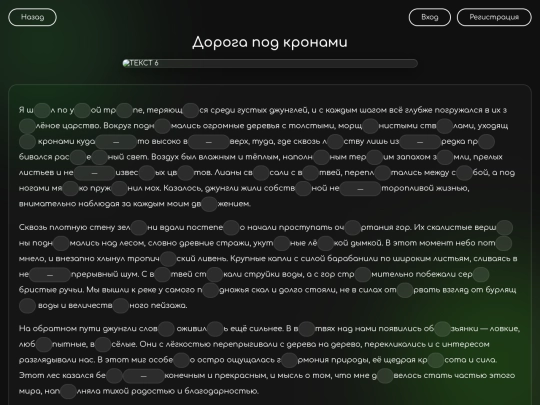Fill the blank in 'з_мли'
540x405 pixels.
pyautogui.click(x=445, y=157)
